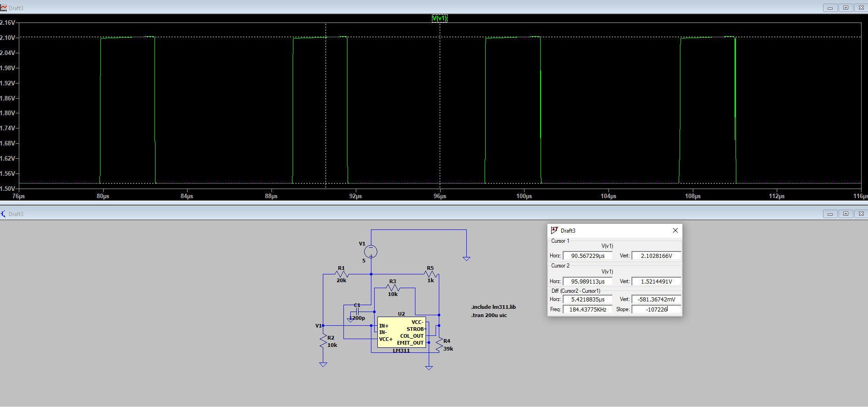The image size is (868, 407).
Task: Click the Slope field in cursor dialog
Action: [656, 309]
